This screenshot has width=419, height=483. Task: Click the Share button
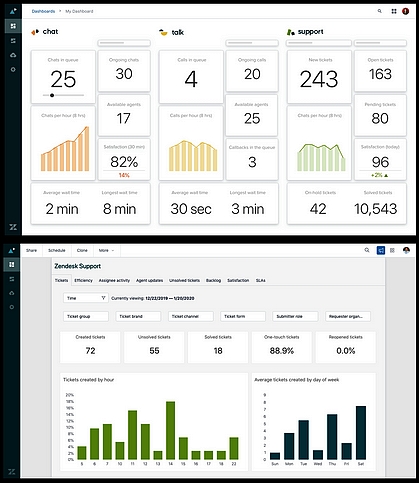coord(31,250)
